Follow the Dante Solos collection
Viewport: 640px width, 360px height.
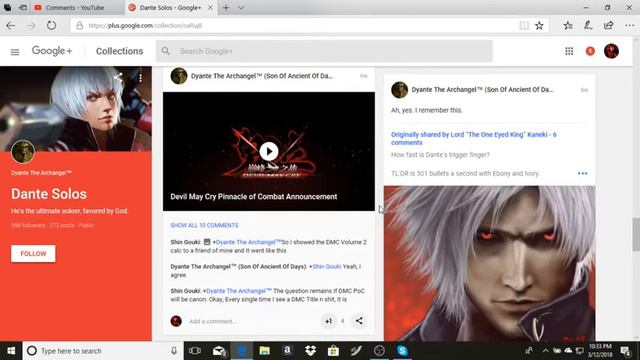click(33, 254)
